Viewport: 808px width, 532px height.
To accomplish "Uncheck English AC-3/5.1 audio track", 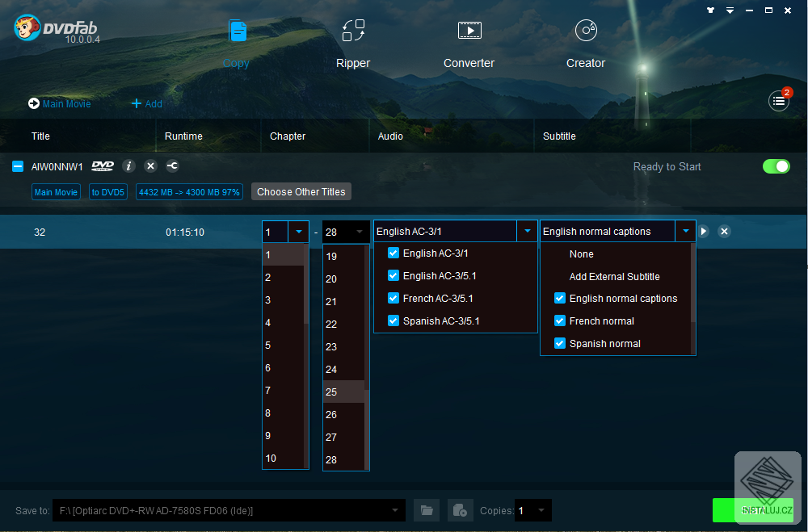I will pyautogui.click(x=393, y=275).
